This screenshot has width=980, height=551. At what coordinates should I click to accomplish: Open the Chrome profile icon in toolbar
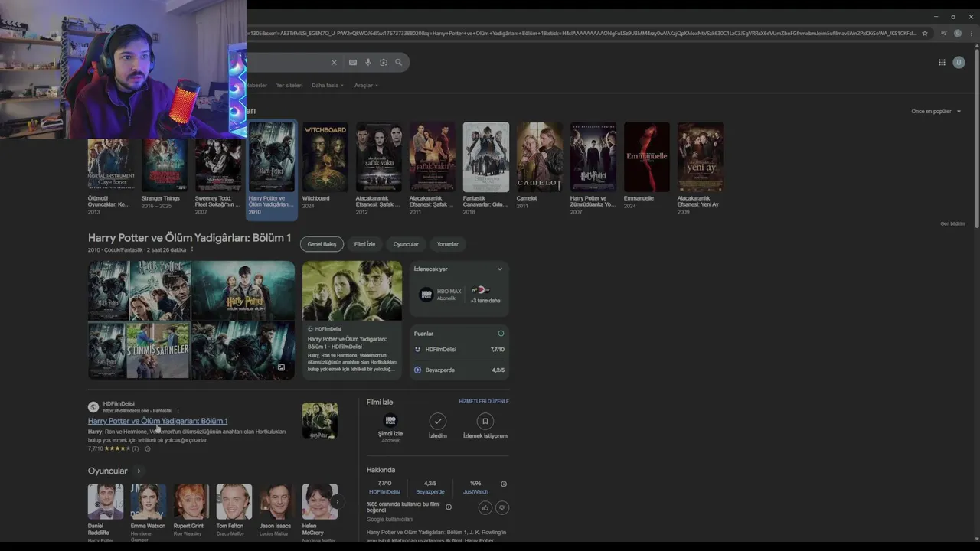pos(959,33)
